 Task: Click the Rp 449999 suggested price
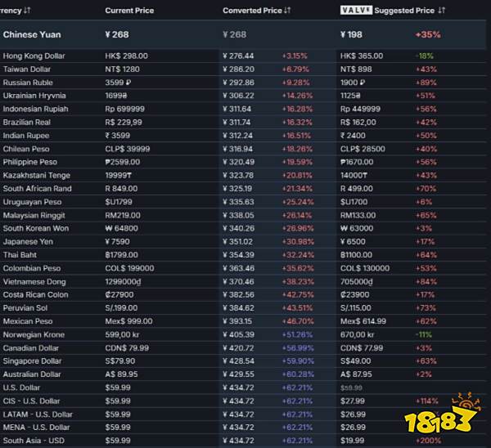pyautogui.click(x=360, y=110)
